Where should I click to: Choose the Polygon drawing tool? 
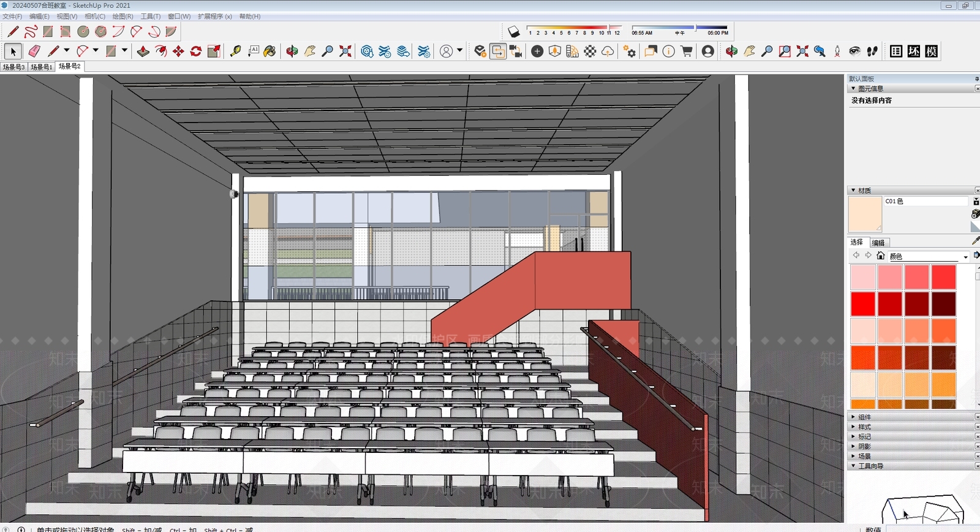point(101,32)
